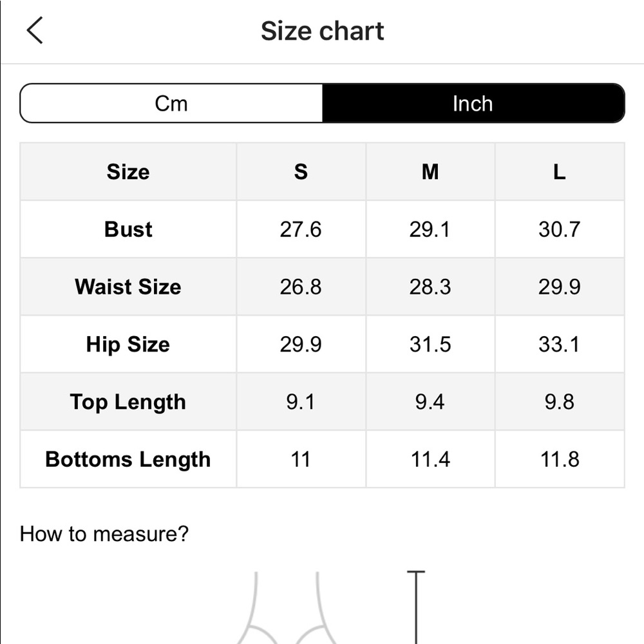The width and height of the screenshot is (644, 644).
Task: Tap the vertical length measurement line
Action: [x=416, y=607]
